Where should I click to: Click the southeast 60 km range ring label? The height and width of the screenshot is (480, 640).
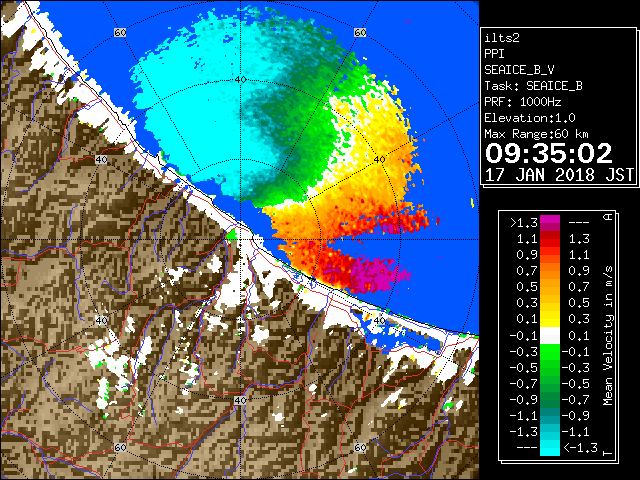360,447
